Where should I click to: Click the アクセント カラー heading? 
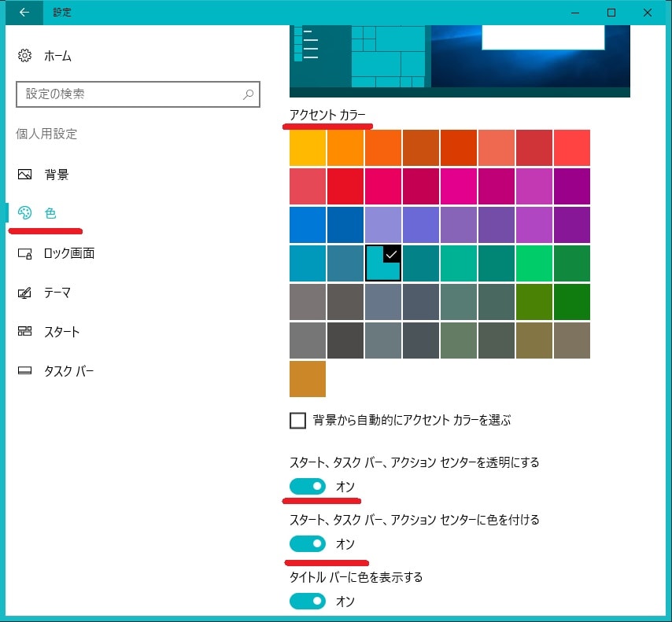click(x=327, y=115)
